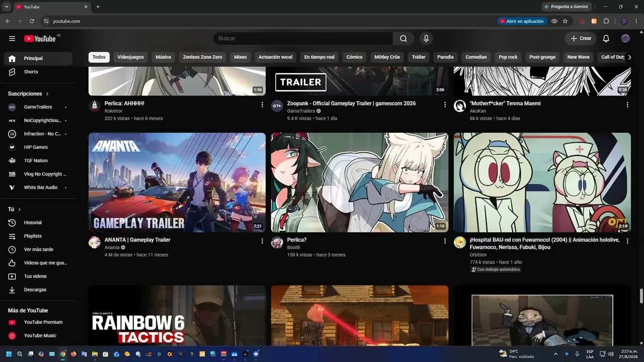Open the taskbar clock and date
Image resolution: width=644 pixels, height=362 pixels.
(x=629, y=354)
